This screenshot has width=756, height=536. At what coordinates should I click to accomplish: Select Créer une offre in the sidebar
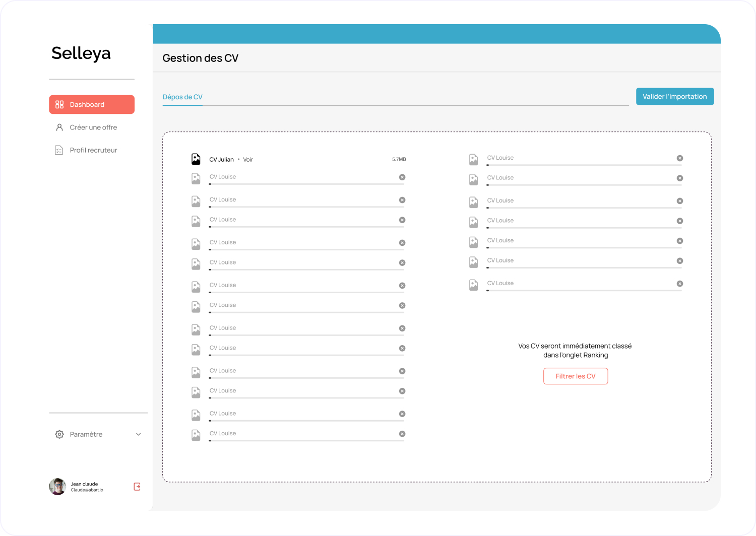93,127
